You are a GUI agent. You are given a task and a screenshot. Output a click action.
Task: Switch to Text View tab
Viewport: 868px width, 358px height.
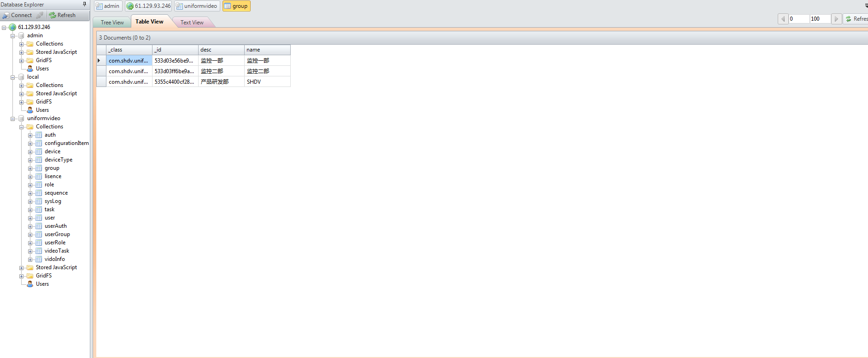[192, 23]
